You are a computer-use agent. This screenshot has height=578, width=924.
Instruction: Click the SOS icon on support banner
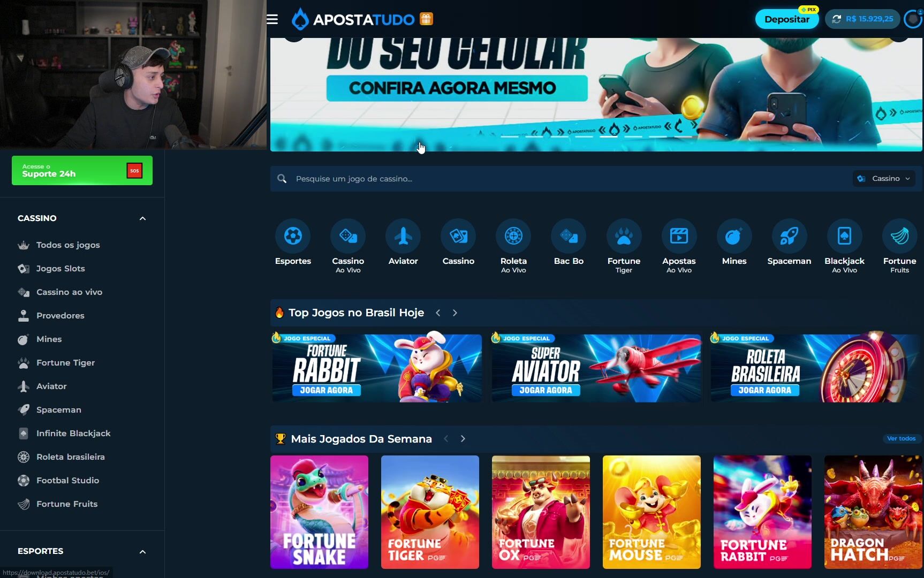(134, 171)
